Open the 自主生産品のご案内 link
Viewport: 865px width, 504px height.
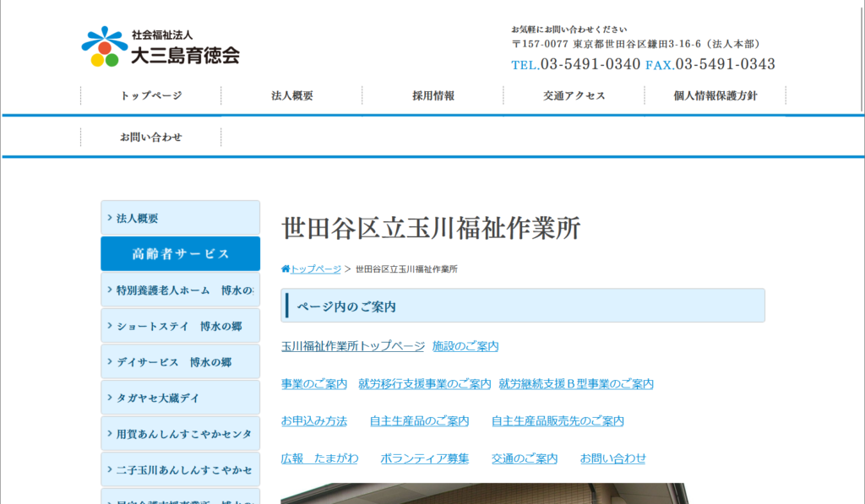tap(419, 421)
